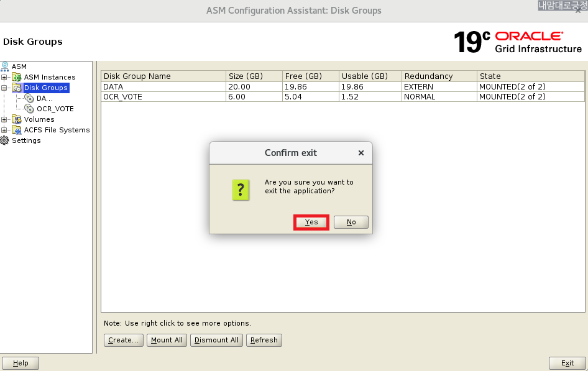Sort by Size (GB) column header
This screenshot has width=588, height=371.
click(x=254, y=76)
